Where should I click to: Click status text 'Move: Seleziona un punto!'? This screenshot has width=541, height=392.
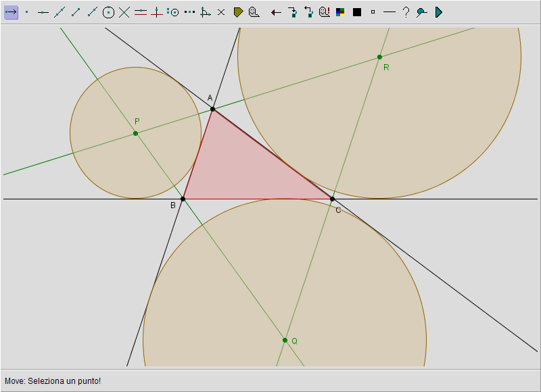(53, 381)
